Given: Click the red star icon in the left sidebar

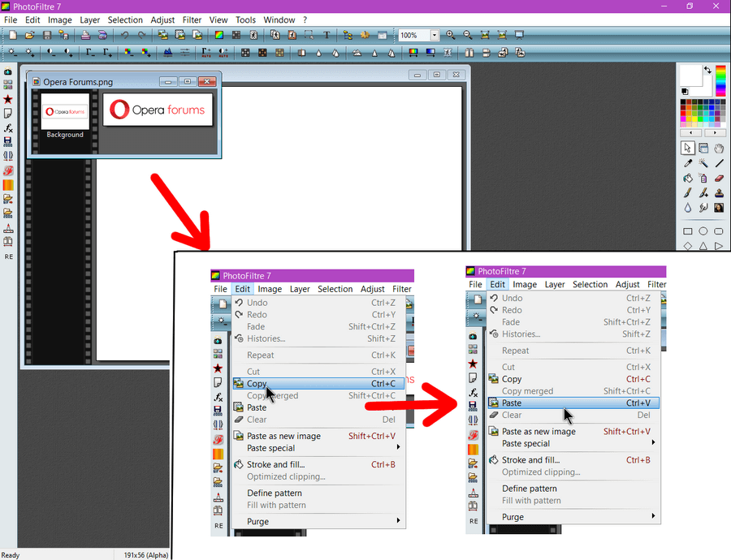Looking at the screenshot, I should point(8,99).
